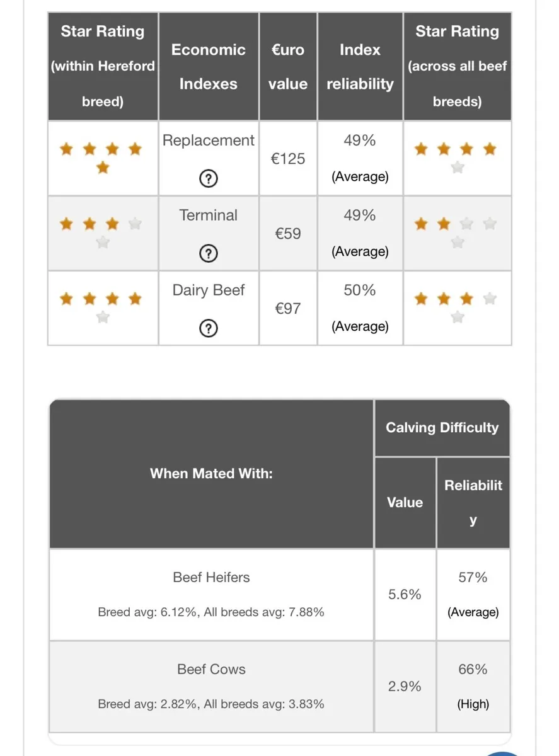Image resolution: width=559 pixels, height=756 pixels.
Task: Click Replacement across-all-breeds star rating
Action: [457, 158]
